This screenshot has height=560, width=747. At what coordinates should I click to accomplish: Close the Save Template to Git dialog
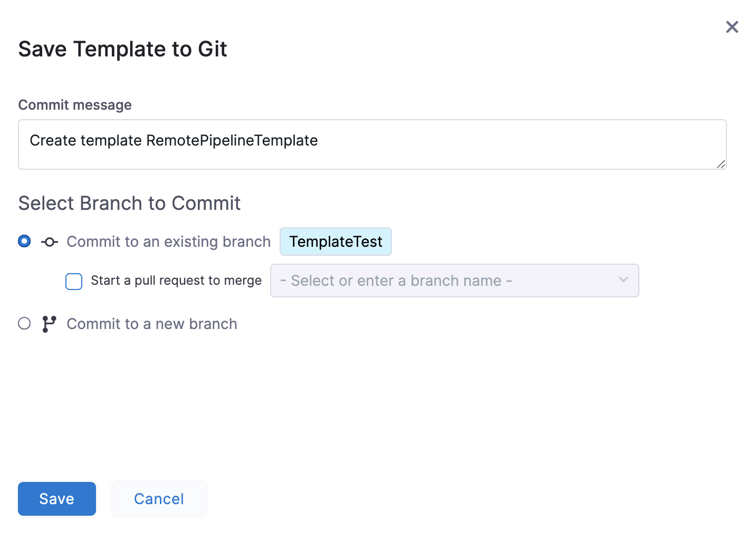pyautogui.click(x=732, y=27)
